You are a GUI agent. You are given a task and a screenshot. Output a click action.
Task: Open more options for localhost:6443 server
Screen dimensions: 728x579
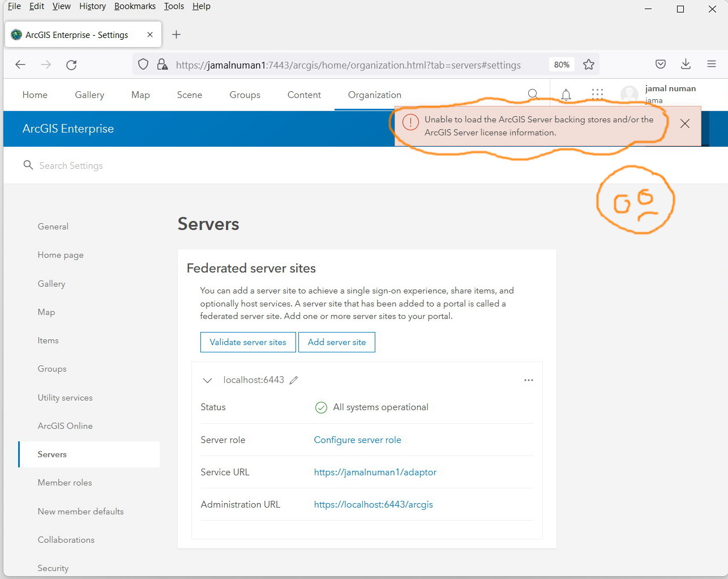click(529, 380)
